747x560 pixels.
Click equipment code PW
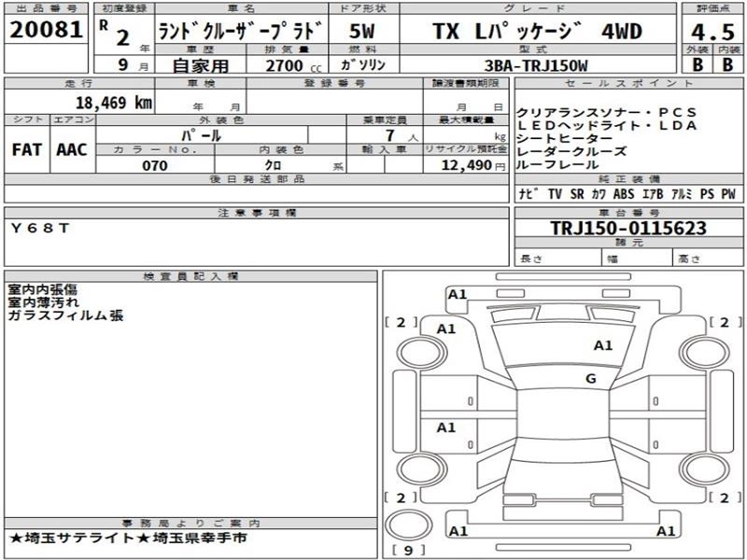(728, 194)
